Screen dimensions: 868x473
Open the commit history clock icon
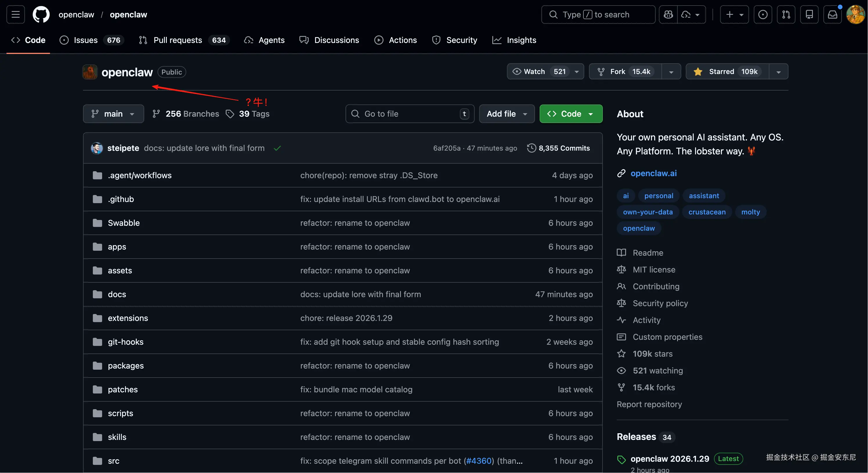531,148
